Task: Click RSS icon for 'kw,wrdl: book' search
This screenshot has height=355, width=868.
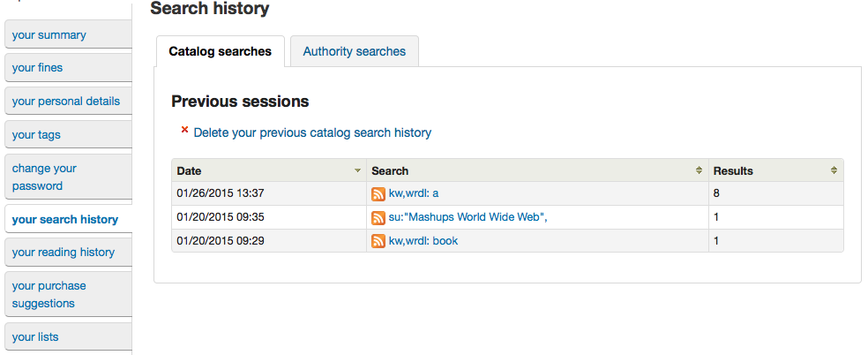Action: [378, 241]
